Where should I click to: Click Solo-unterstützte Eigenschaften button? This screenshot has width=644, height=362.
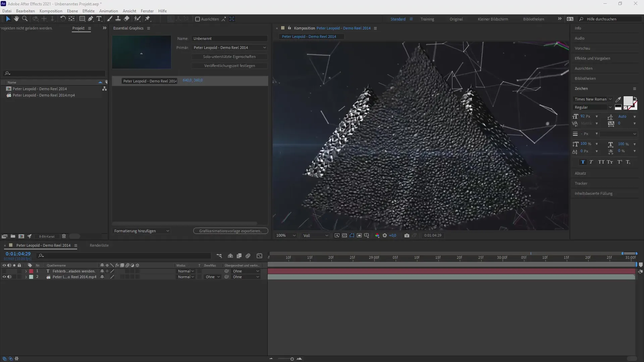pyautogui.click(x=229, y=57)
